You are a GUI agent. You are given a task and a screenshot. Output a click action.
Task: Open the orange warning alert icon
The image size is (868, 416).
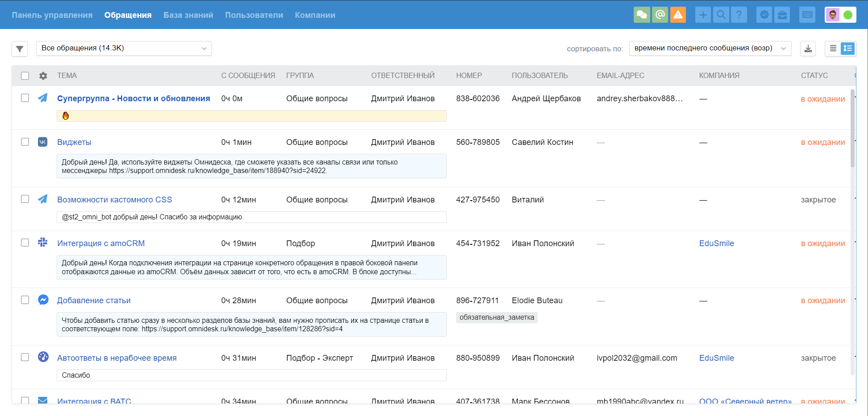[678, 15]
